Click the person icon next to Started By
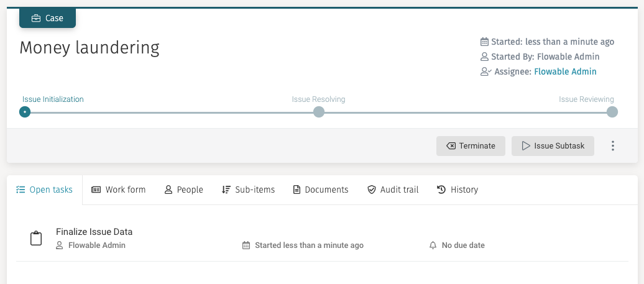 coord(485,57)
